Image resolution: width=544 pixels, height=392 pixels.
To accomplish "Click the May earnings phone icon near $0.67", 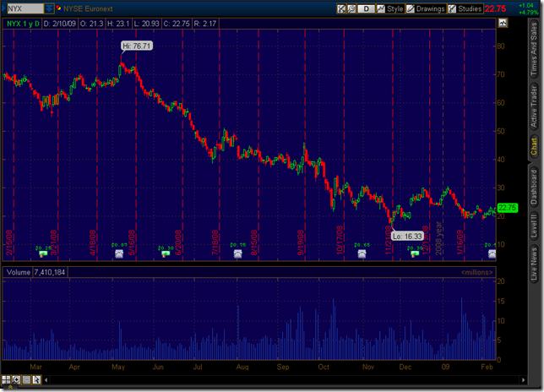I will pyautogui.click(x=119, y=253).
